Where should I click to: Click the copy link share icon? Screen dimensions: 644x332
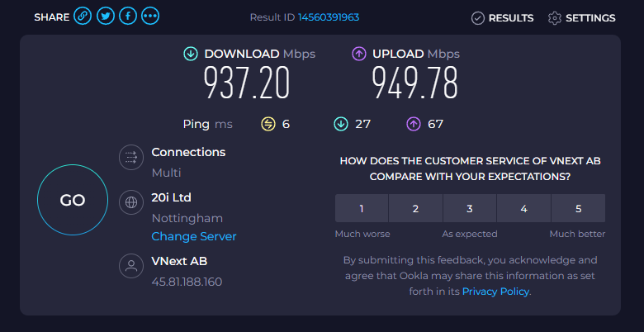point(83,17)
